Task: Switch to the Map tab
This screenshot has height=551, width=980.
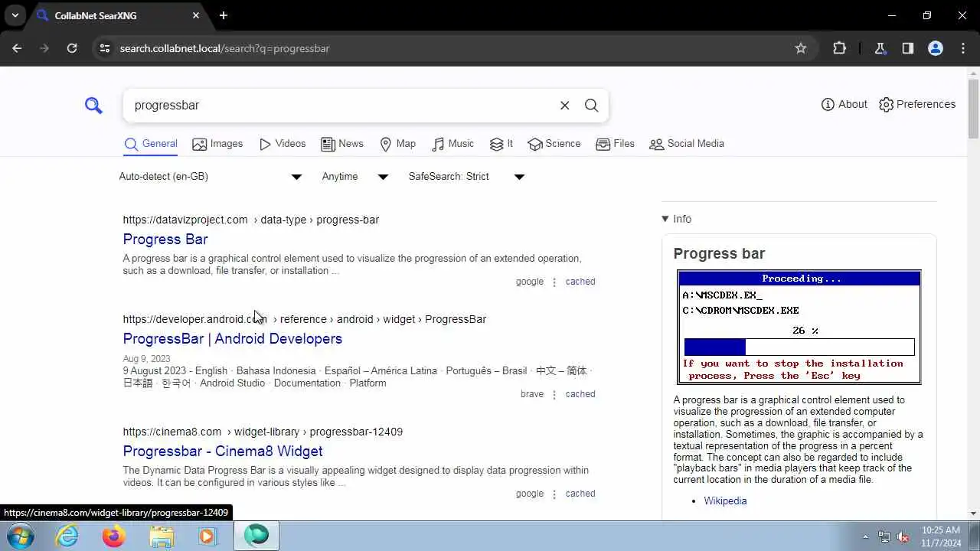Action: 398,144
